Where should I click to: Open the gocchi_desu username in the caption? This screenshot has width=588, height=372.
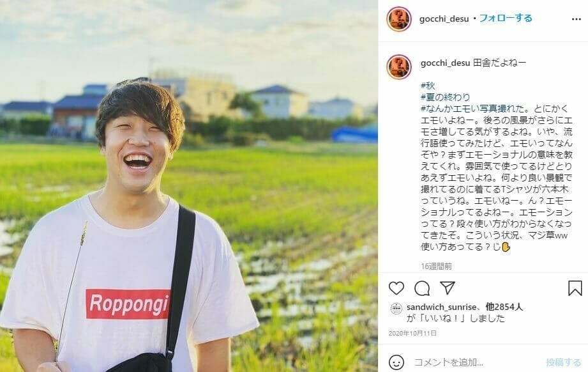pyautogui.click(x=445, y=63)
